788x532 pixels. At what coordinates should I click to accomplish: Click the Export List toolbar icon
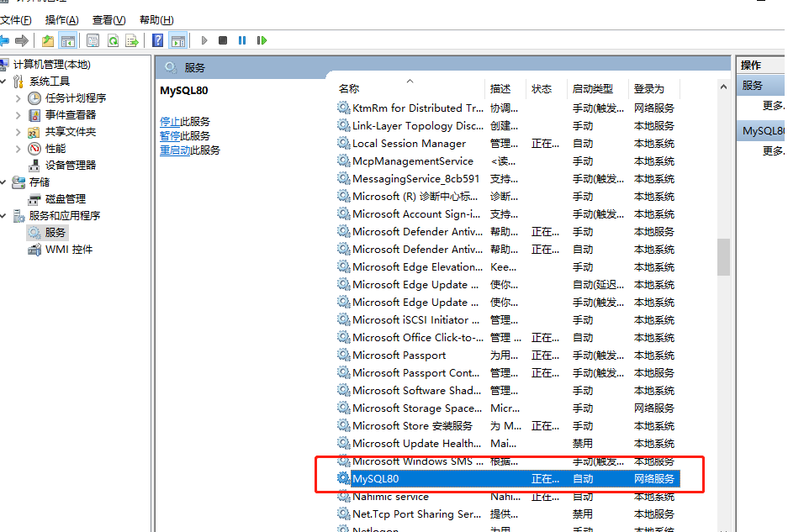(132, 40)
